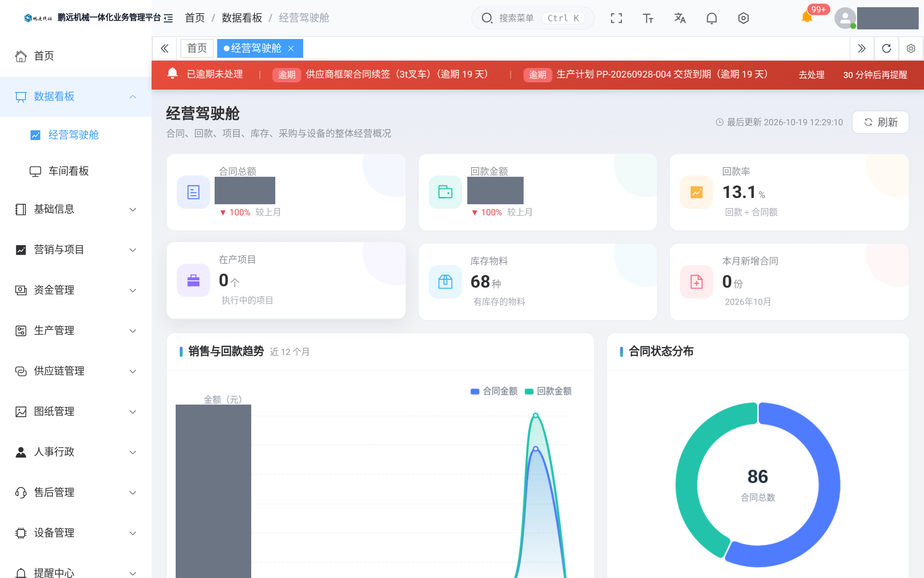Screen dimensions: 924x578
Task: Click 去处理 in the overdue banner
Action: (811, 75)
